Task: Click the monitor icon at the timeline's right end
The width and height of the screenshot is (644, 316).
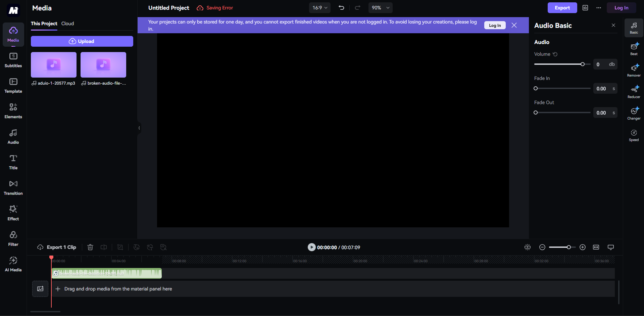Action: 611,247
